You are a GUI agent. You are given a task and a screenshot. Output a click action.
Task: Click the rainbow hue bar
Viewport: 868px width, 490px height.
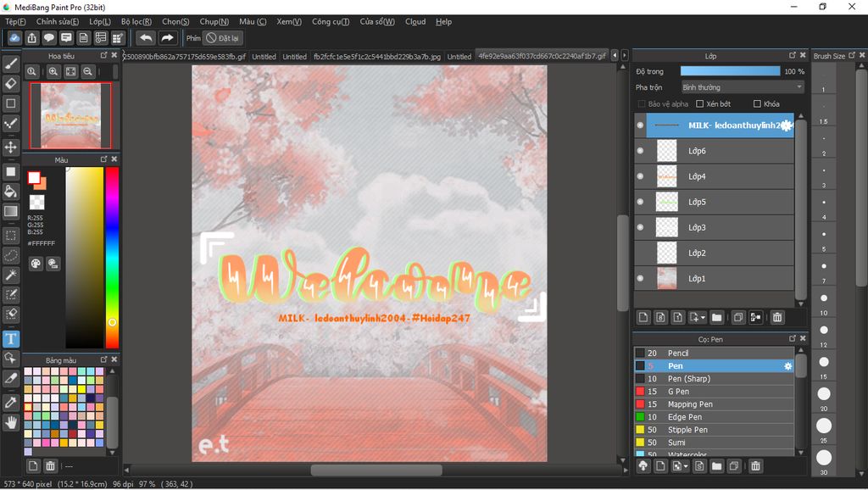pos(112,258)
